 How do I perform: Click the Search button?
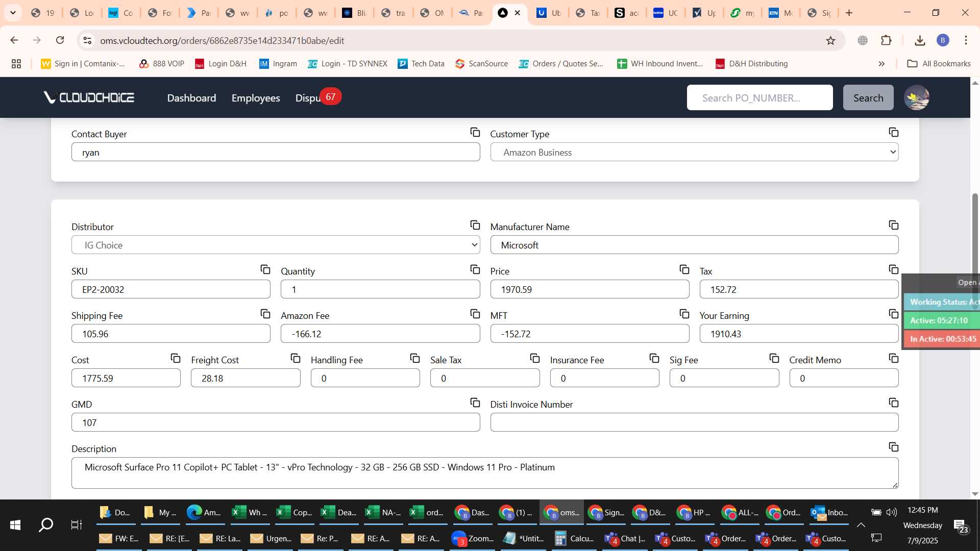(x=868, y=98)
